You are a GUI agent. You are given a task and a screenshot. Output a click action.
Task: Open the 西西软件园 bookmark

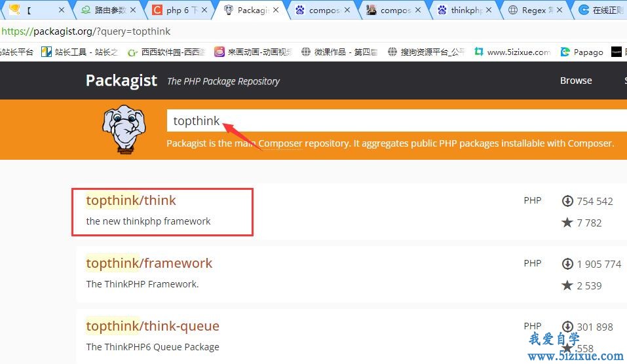coord(166,52)
